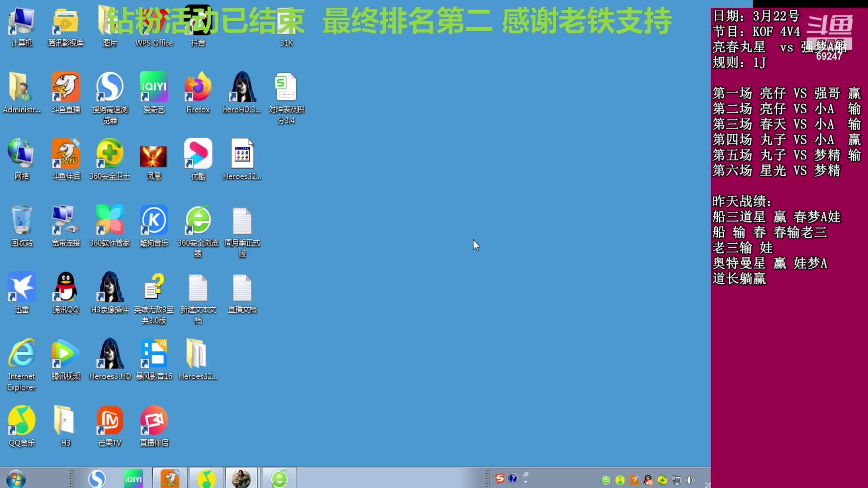Switch to the QQ Music taskbar button

[x=206, y=478]
